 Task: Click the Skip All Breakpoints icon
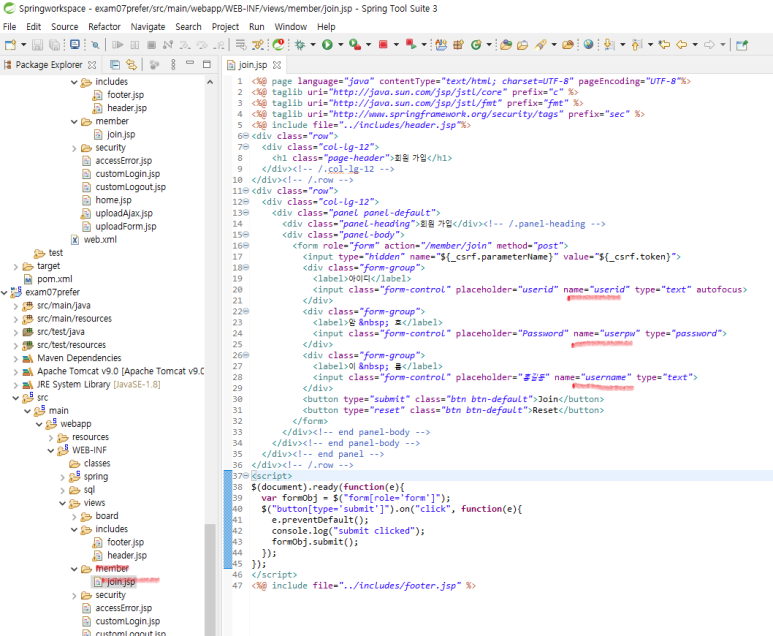tap(95, 45)
